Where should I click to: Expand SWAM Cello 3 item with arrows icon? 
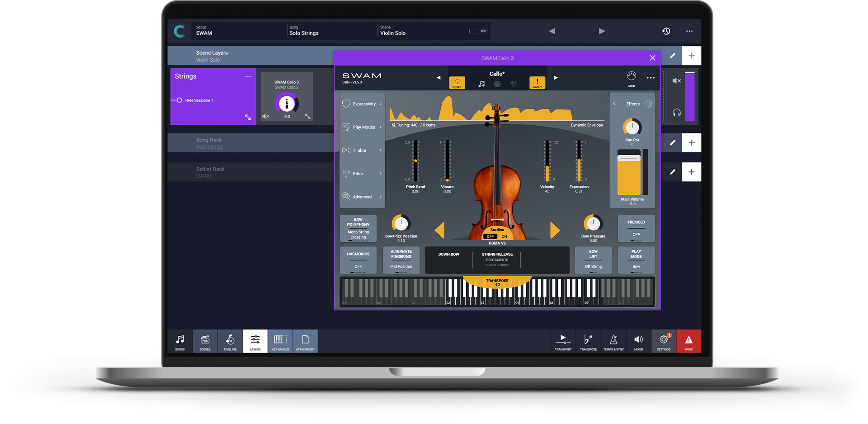click(307, 116)
